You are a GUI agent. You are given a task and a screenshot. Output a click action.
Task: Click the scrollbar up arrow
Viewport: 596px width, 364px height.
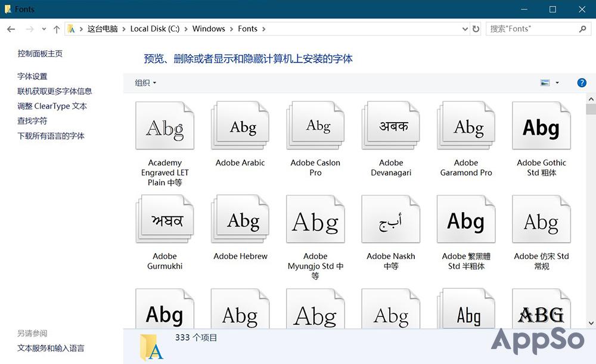click(x=591, y=99)
